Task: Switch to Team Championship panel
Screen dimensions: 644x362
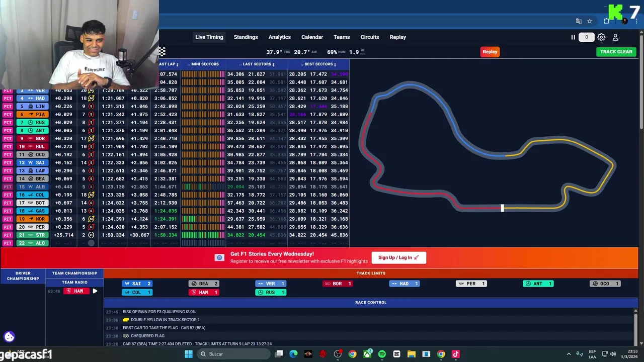Action: pos(74,274)
